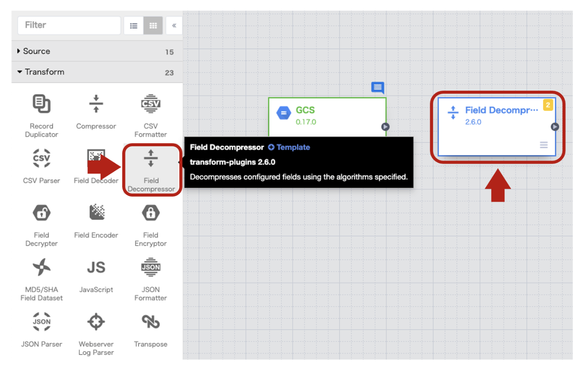
Task: Add the JSON Formatter plugin
Action: coord(151,279)
